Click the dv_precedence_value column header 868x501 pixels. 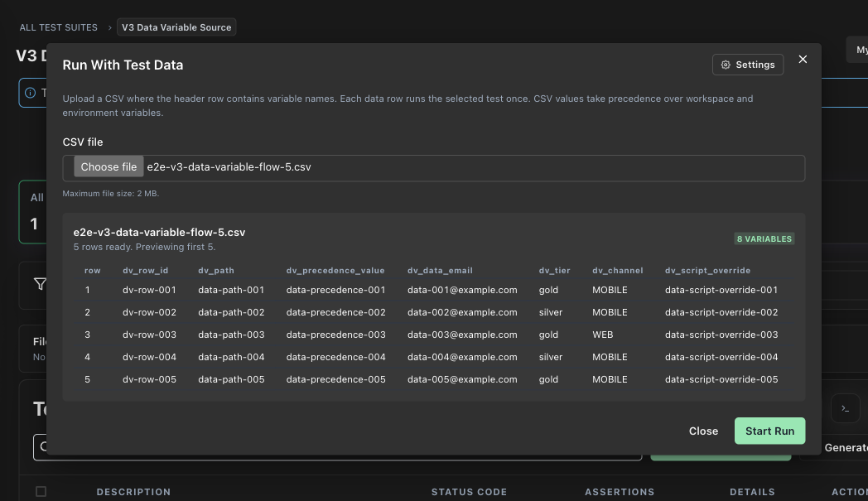point(335,270)
